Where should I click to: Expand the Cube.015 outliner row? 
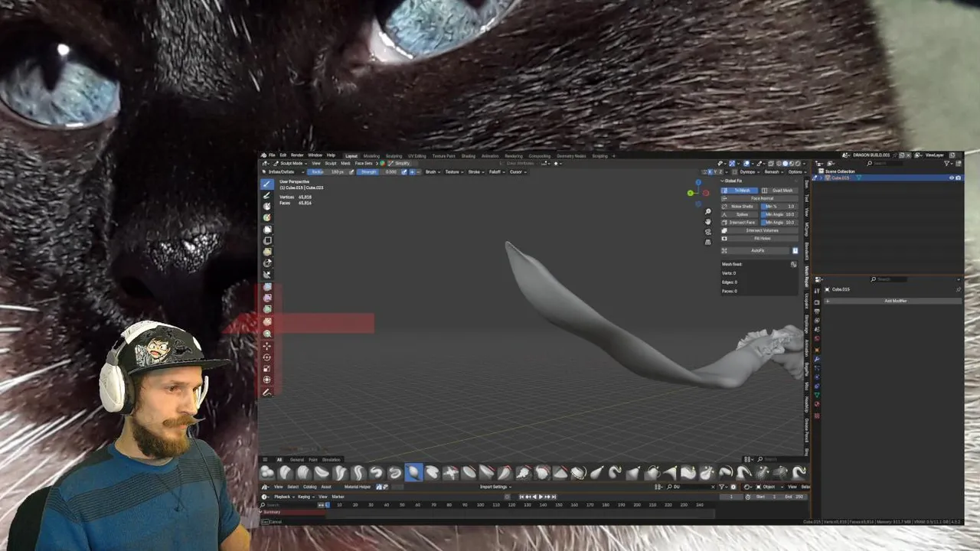click(821, 178)
